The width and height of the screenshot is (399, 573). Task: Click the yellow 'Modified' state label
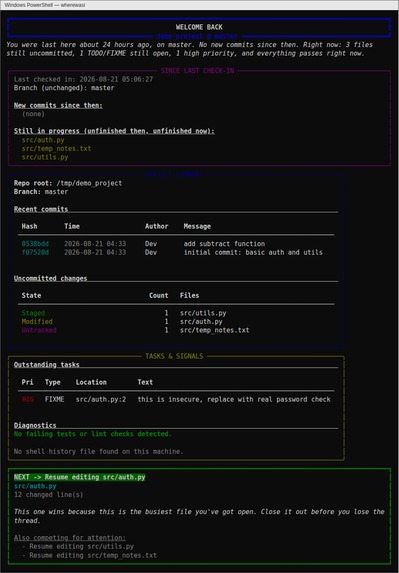[x=37, y=322]
